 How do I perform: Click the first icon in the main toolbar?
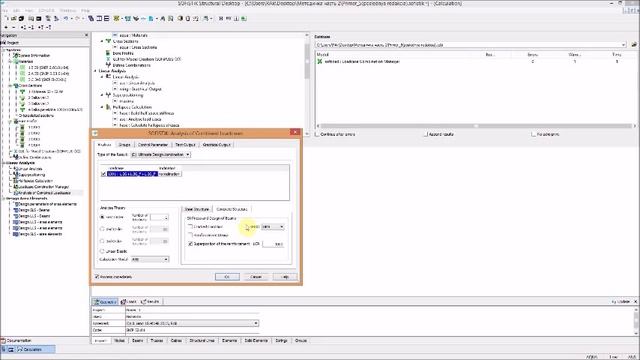6,18
